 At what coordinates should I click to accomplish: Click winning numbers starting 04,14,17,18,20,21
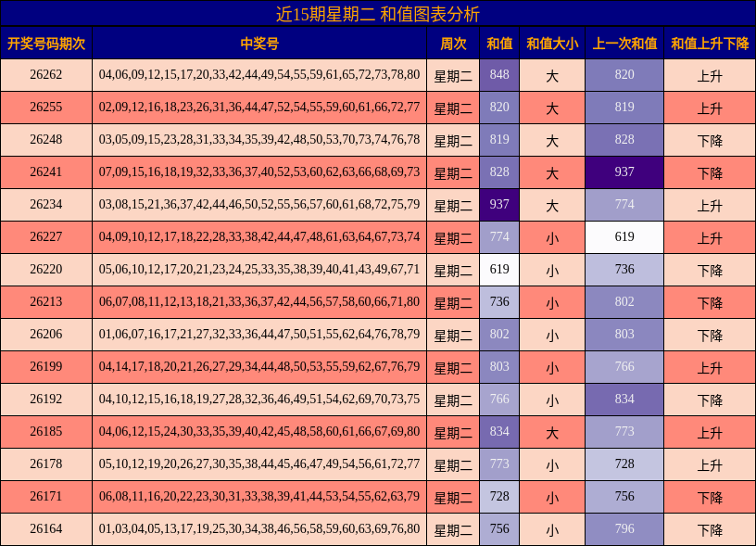pyautogui.click(x=259, y=366)
